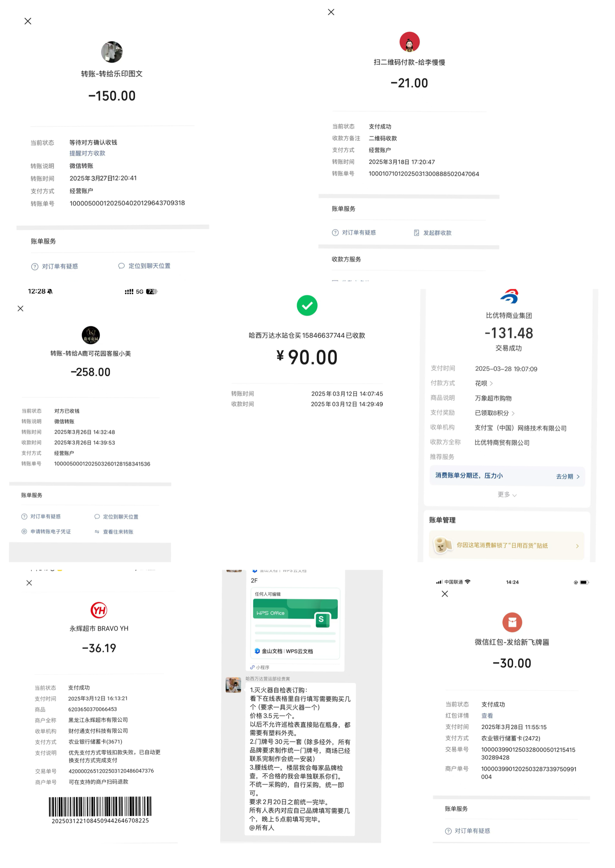Viewport: 615px width, 868px height.
Task: Tap the green success checkmark icon
Action: 307,306
